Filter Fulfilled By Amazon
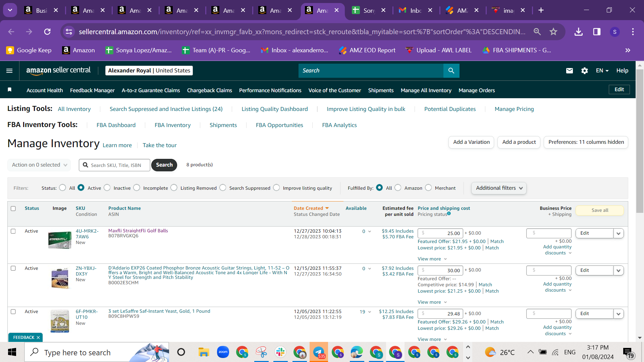Image resolution: width=644 pixels, height=362 pixels. 398,188
